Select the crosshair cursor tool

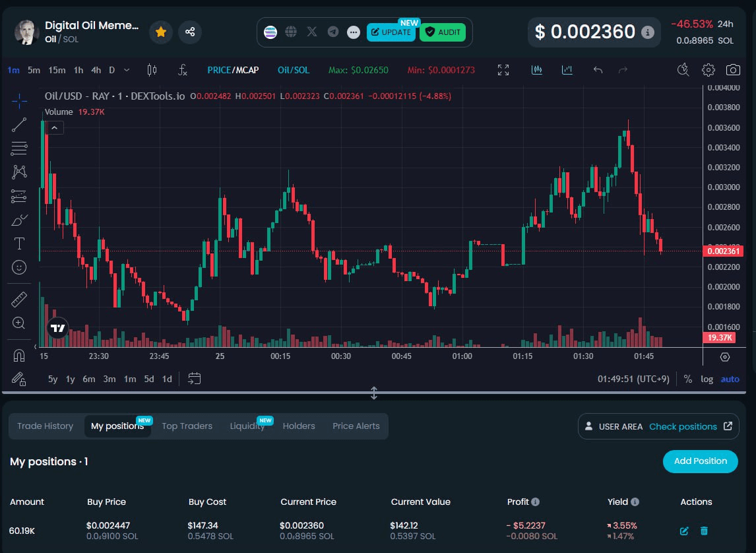19,100
